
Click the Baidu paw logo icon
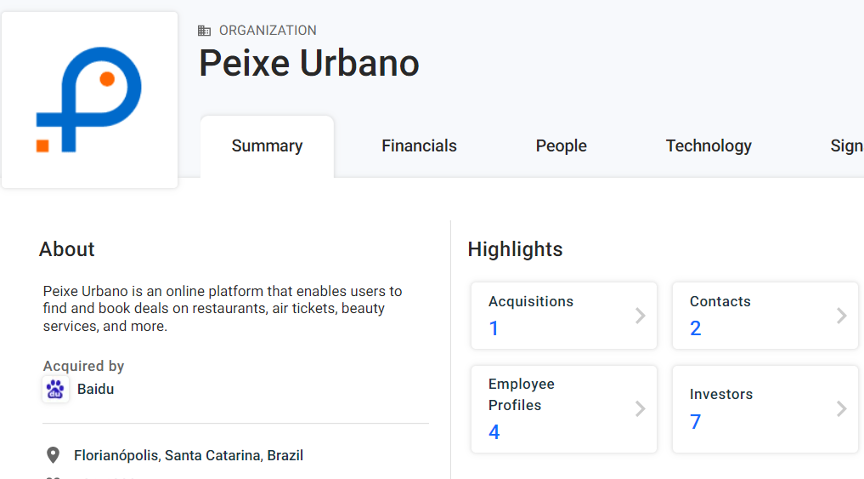click(56, 389)
